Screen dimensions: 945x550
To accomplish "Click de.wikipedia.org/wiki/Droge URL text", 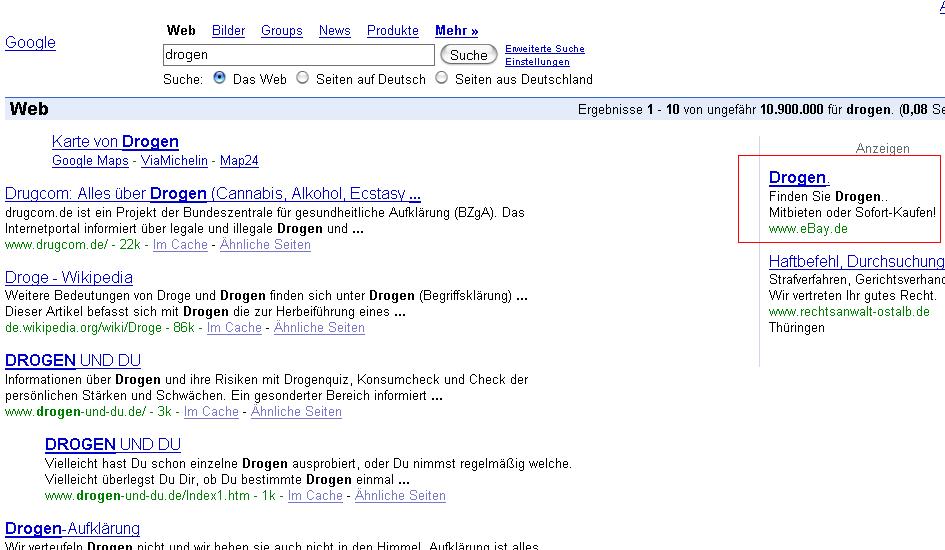I will click(83, 328).
